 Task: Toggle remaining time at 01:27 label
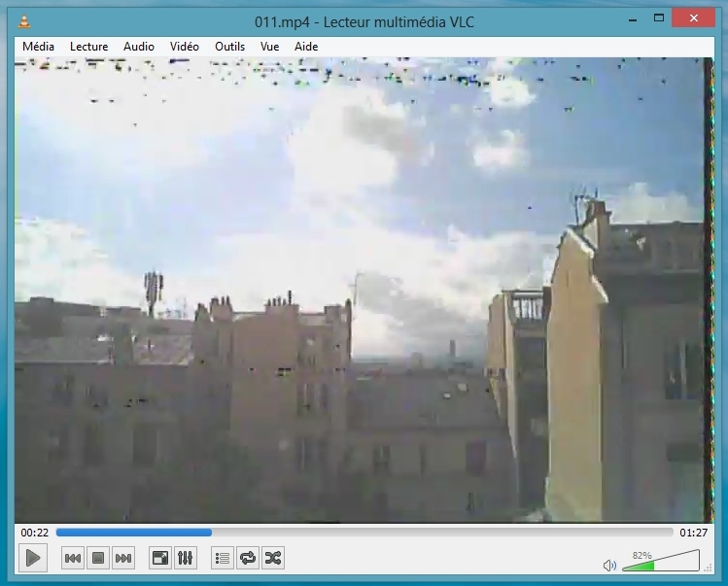(694, 533)
